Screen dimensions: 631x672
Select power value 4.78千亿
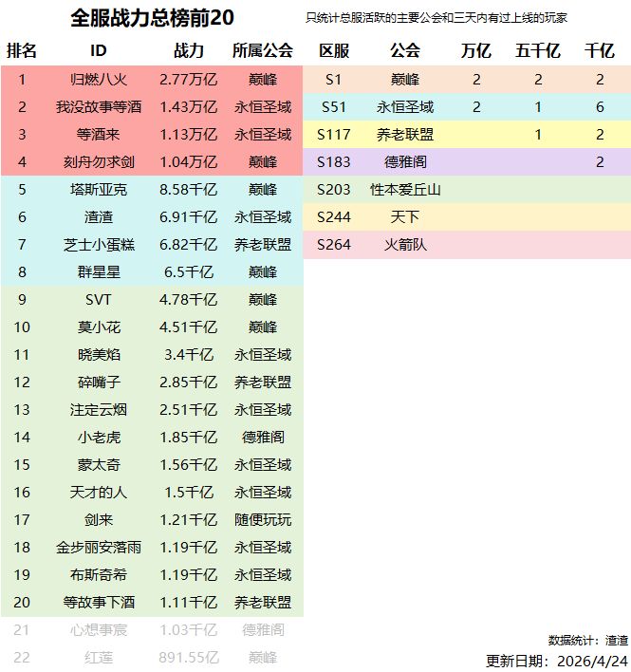pos(189,300)
